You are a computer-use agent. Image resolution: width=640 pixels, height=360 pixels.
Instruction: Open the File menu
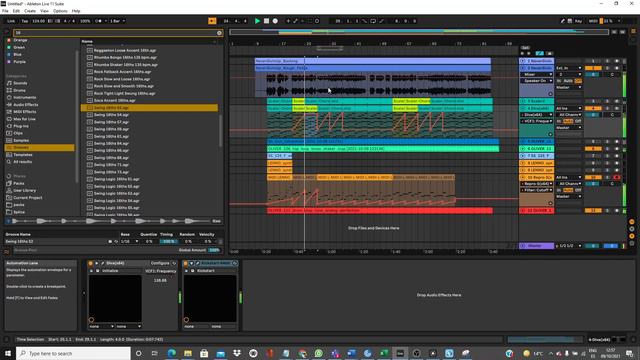pos(5,11)
